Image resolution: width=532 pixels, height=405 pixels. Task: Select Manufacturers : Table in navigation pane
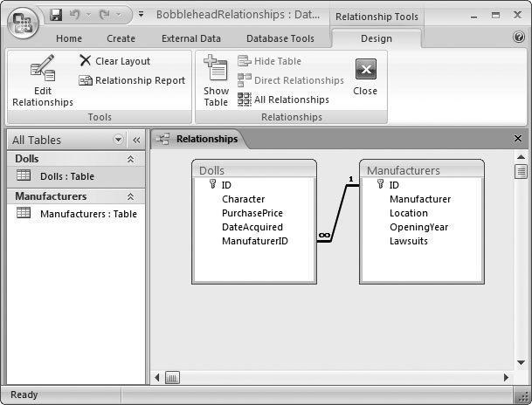coord(87,214)
